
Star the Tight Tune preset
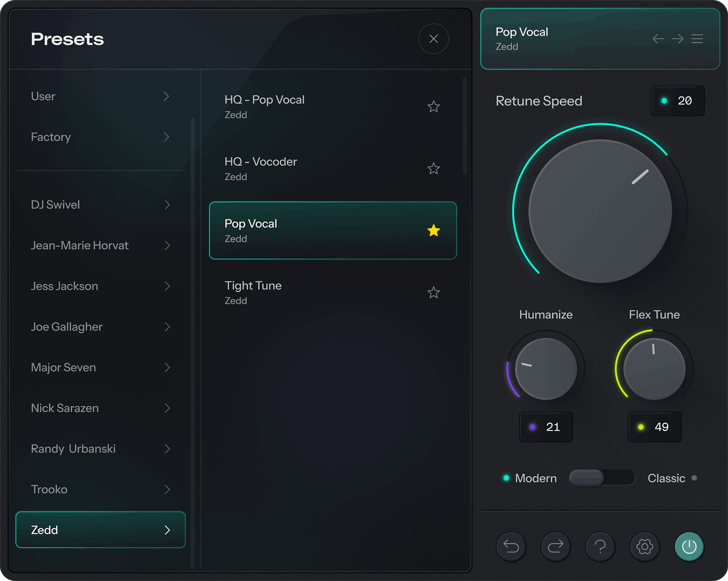tap(434, 293)
